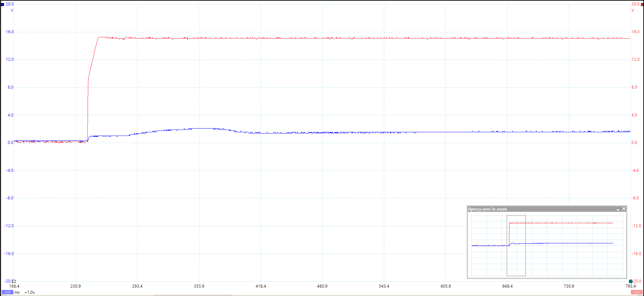
Task: Close the Aperçu avec le zoom window
Action: pos(624,209)
